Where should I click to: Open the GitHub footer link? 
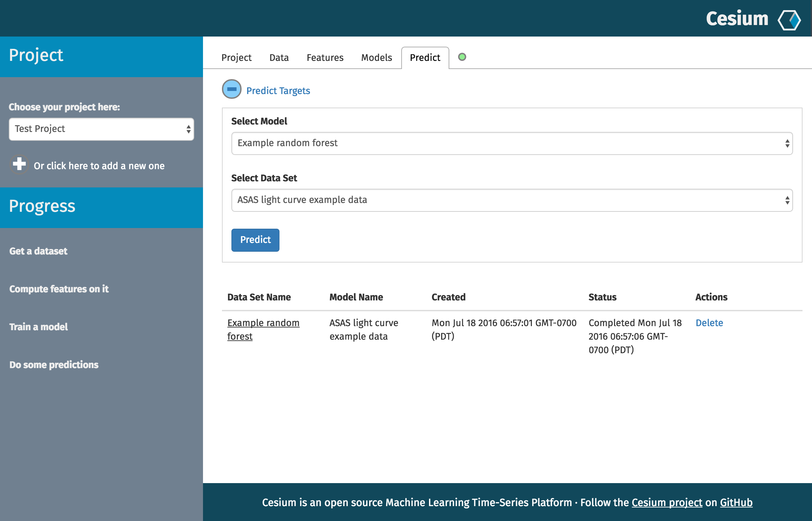tap(736, 502)
